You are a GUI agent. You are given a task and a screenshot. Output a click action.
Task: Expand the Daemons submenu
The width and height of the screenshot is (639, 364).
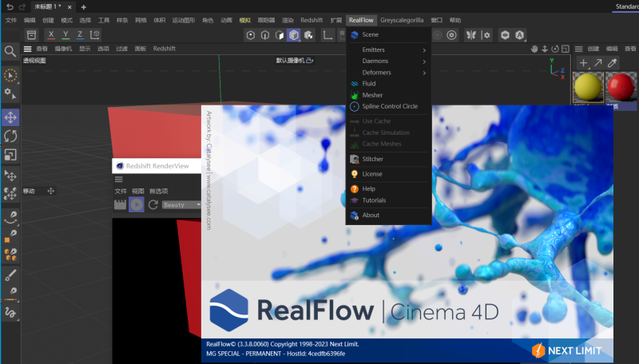[x=389, y=61]
